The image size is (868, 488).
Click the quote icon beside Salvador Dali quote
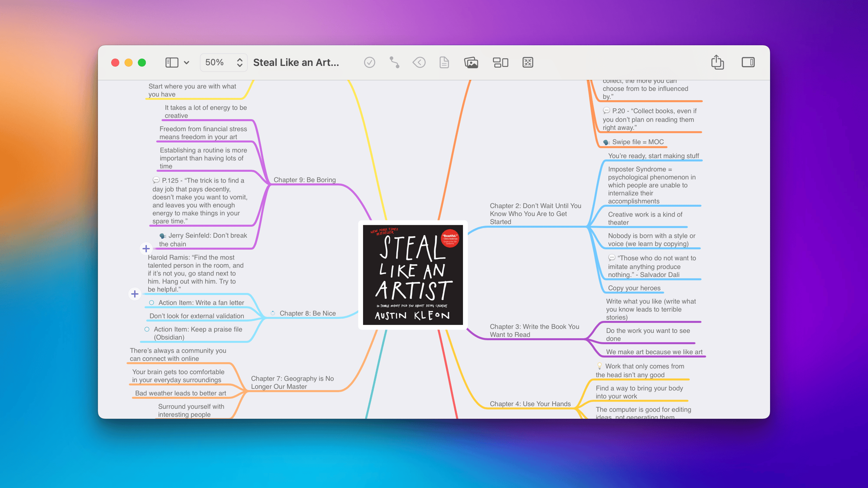[612, 257]
